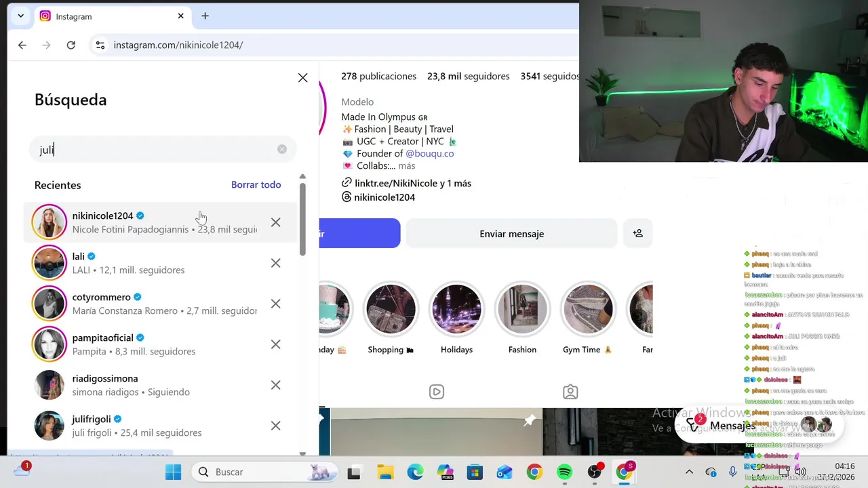Open cotyrommero recent search result
Image resolution: width=868 pixels, height=488 pixels.
pos(161,304)
